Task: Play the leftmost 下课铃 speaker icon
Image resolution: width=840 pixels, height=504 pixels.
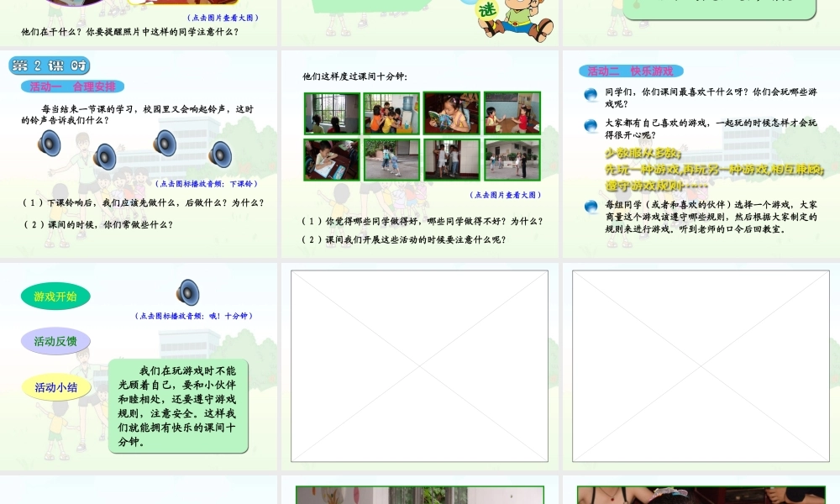Action: click(x=50, y=143)
